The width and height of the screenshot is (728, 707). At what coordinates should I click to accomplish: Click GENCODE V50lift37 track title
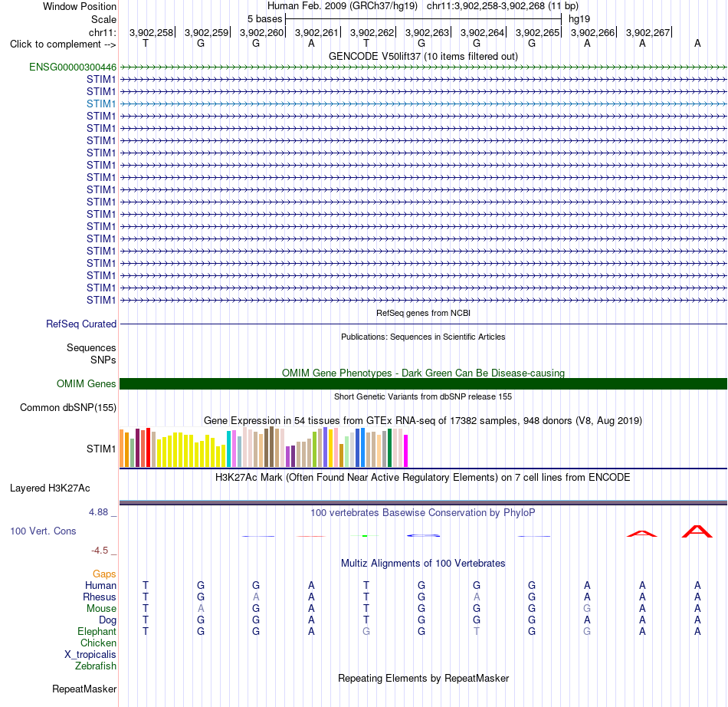click(423, 56)
